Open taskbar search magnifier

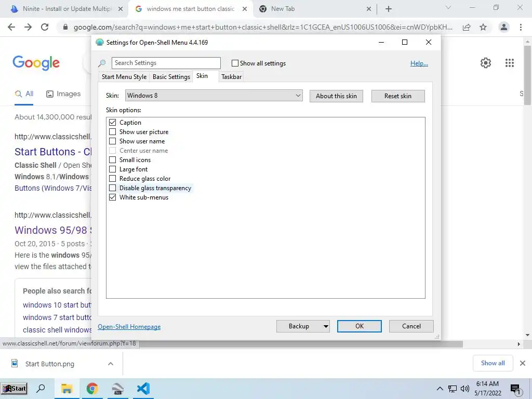click(x=41, y=389)
